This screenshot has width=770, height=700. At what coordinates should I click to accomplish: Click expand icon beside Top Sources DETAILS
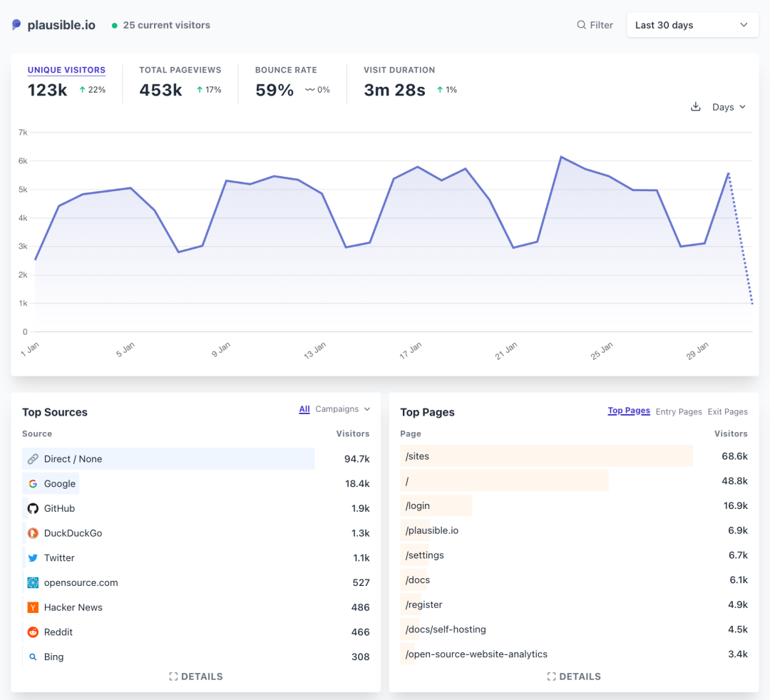point(173,676)
